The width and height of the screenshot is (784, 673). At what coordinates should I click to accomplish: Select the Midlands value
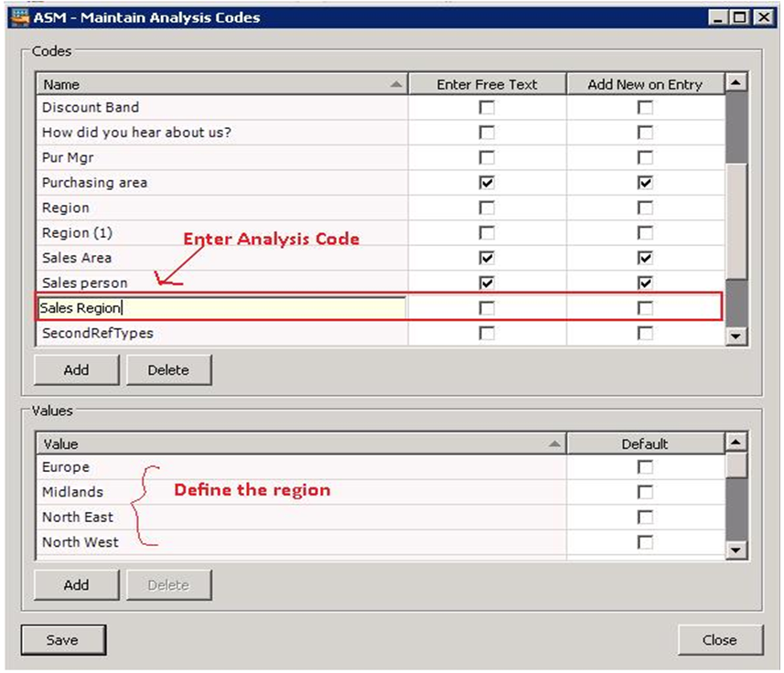tap(302, 492)
